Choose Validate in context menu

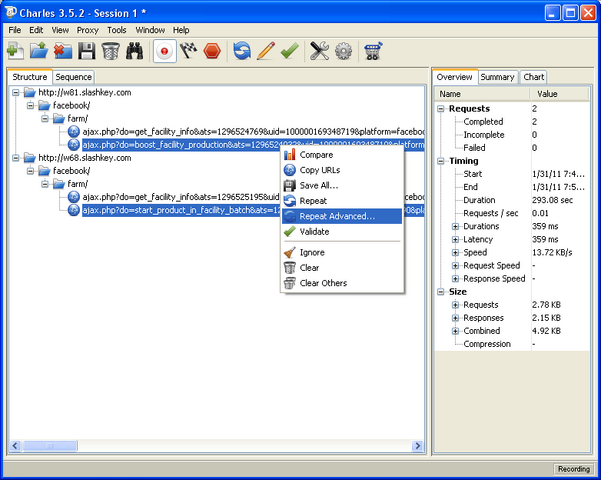point(342,232)
